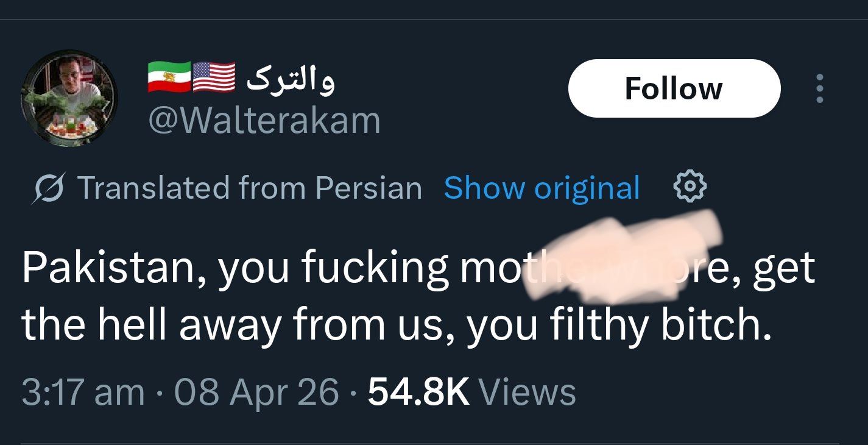Click the Follow button
This screenshot has height=445, width=868.
[674, 88]
